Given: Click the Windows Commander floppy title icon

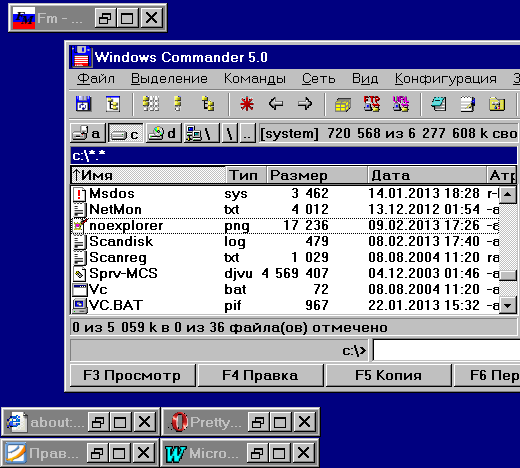Looking at the screenshot, I should 81,57.
